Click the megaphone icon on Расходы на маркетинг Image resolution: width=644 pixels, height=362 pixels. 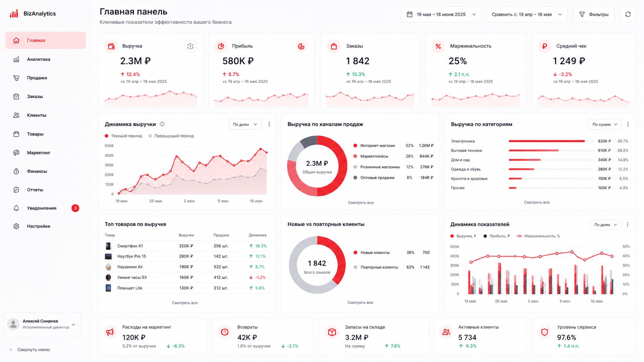point(110,332)
